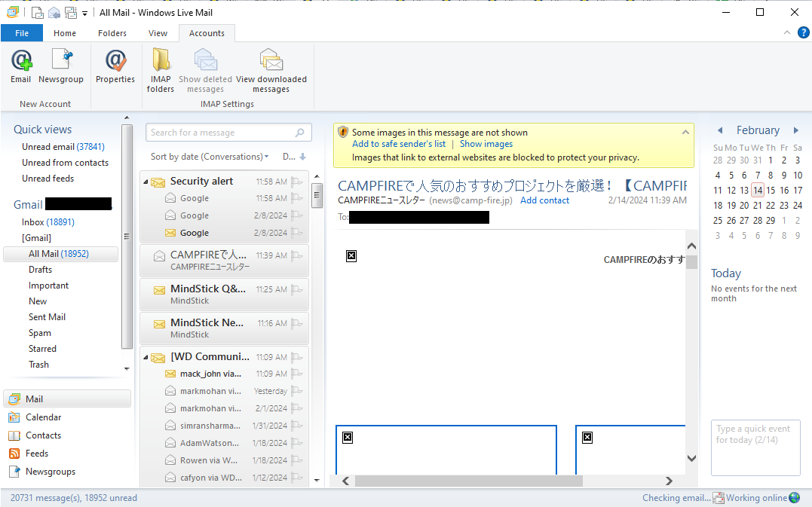Open the Drafts folder
Screen dimensions: 812x507
(41, 270)
